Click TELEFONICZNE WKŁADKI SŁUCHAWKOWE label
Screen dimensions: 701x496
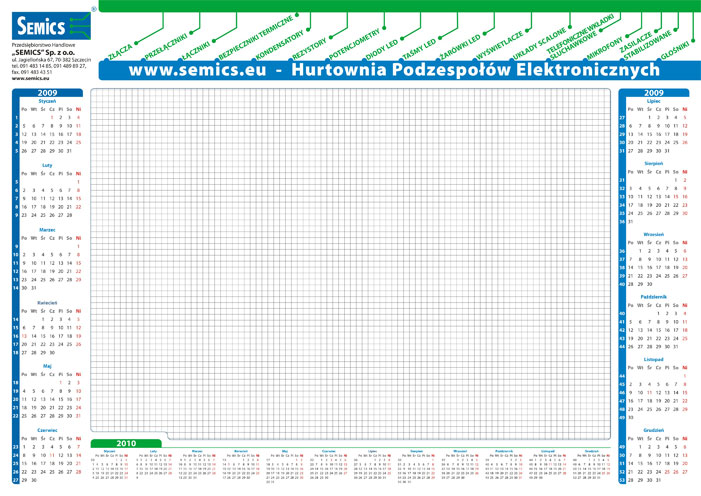pos(580,38)
